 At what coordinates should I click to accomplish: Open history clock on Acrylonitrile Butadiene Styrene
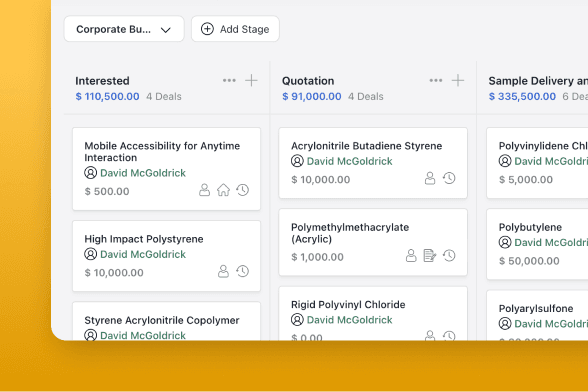click(x=449, y=178)
